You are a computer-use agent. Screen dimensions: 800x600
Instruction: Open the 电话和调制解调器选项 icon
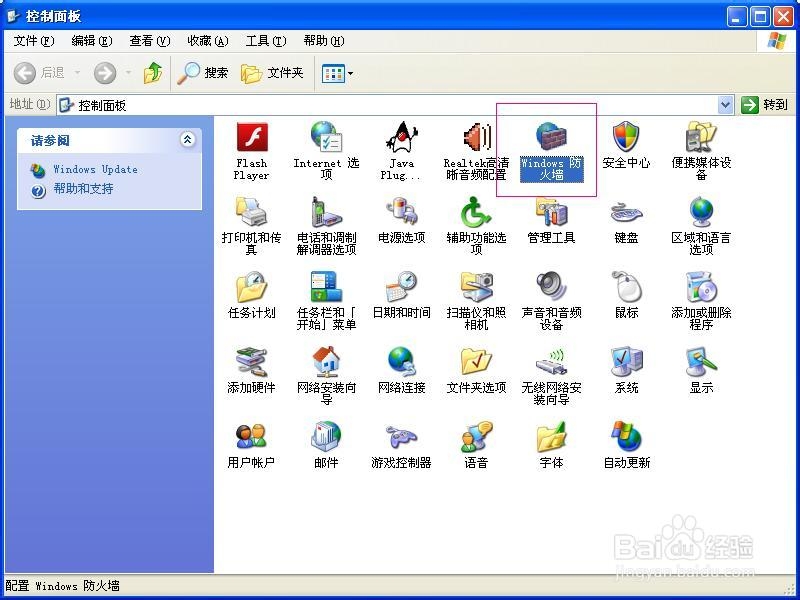326,212
